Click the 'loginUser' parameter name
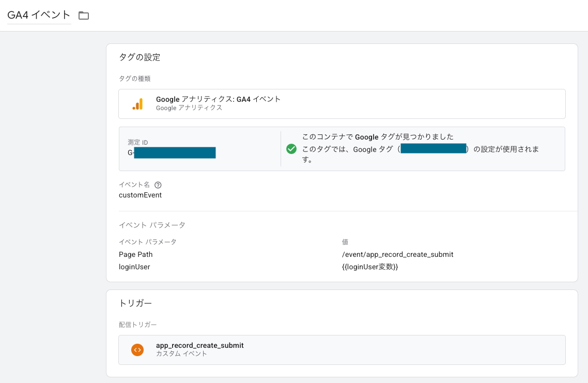 (134, 267)
